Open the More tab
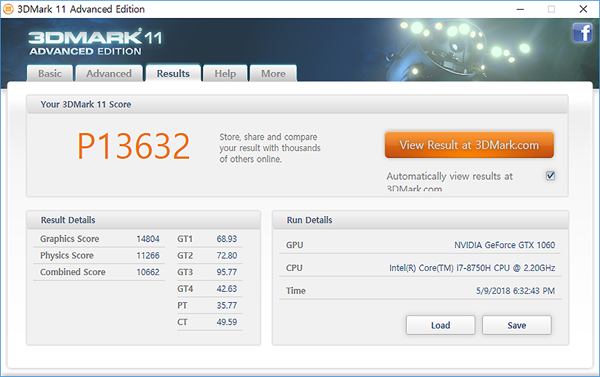Viewport: 600px width, 377px height. [273, 73]
